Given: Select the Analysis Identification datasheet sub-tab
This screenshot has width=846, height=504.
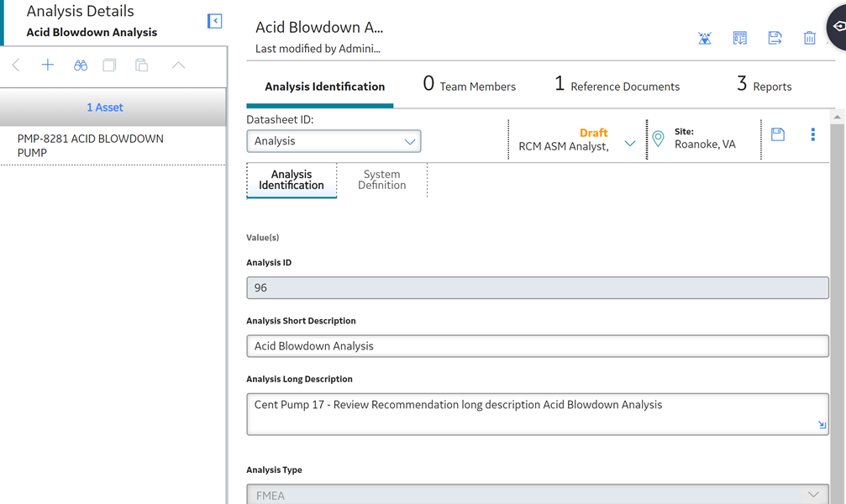Looking at the screenshot, I should point(292,180).
